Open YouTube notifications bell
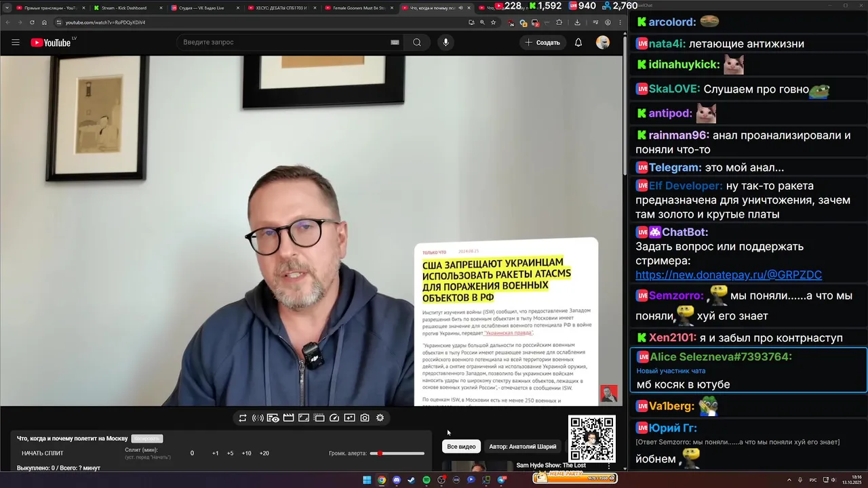The width and height of the screenshot is (868, 488). (x=578, y=42)
